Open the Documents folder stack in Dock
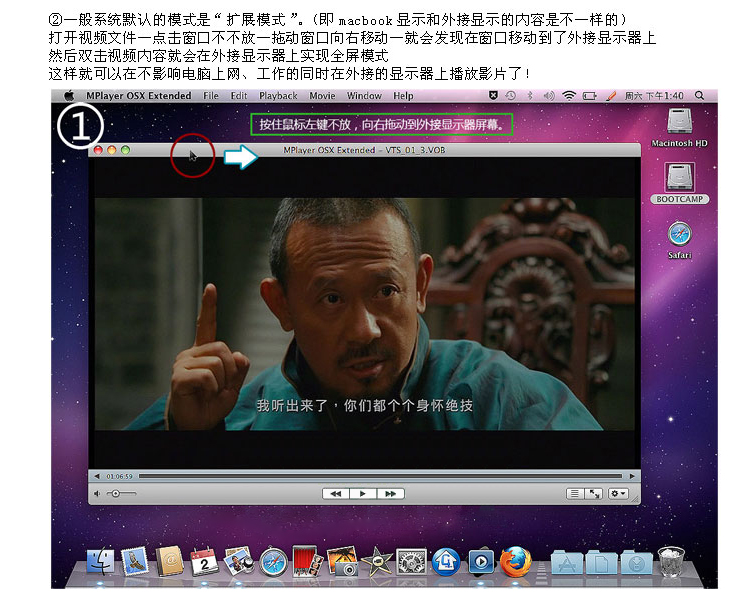750x598 pixels. [x=602, y=562]
